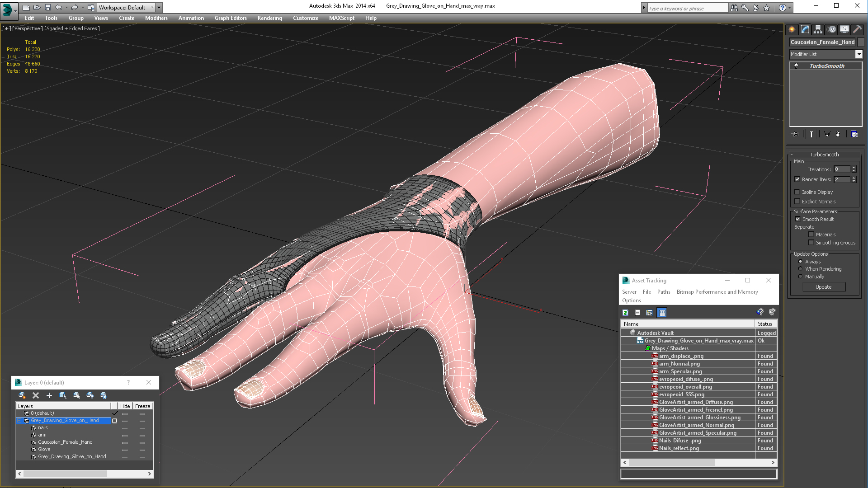
Task: Open a file with the folder icon
Action: click(x=37, y=7)
